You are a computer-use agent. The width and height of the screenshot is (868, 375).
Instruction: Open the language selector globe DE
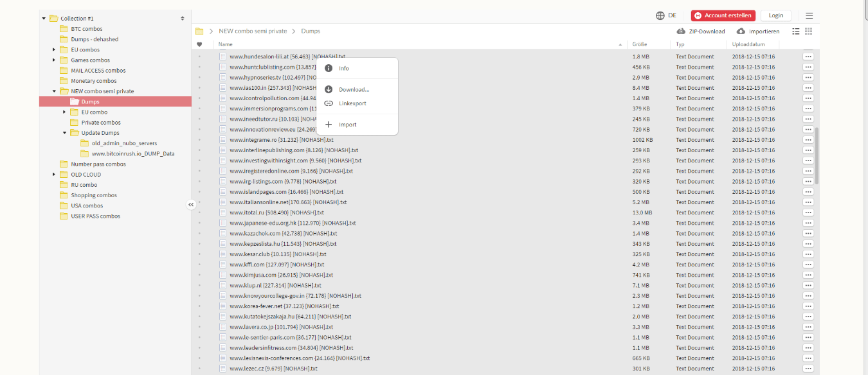click(x=666, y=15)
